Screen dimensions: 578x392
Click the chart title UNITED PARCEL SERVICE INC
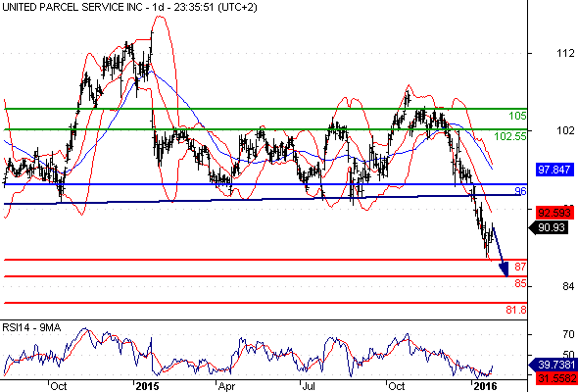[x=72, y=7]
